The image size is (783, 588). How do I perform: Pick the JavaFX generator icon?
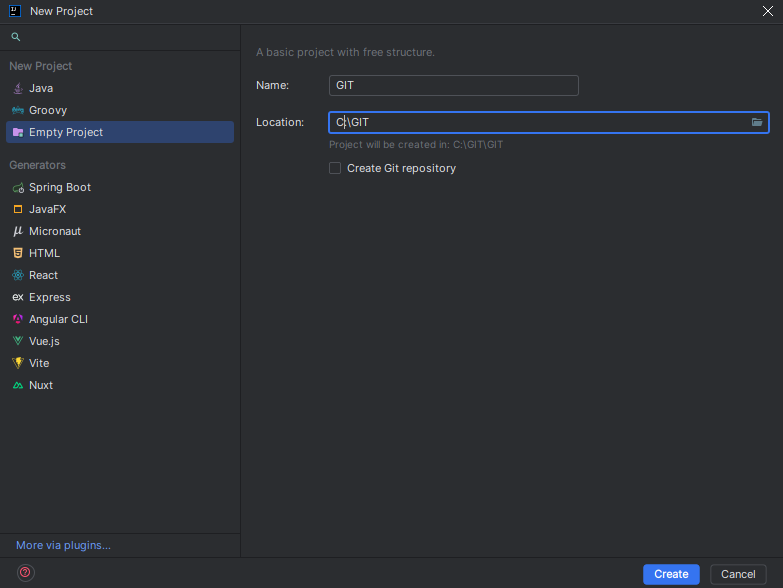[x=18, y=209]
